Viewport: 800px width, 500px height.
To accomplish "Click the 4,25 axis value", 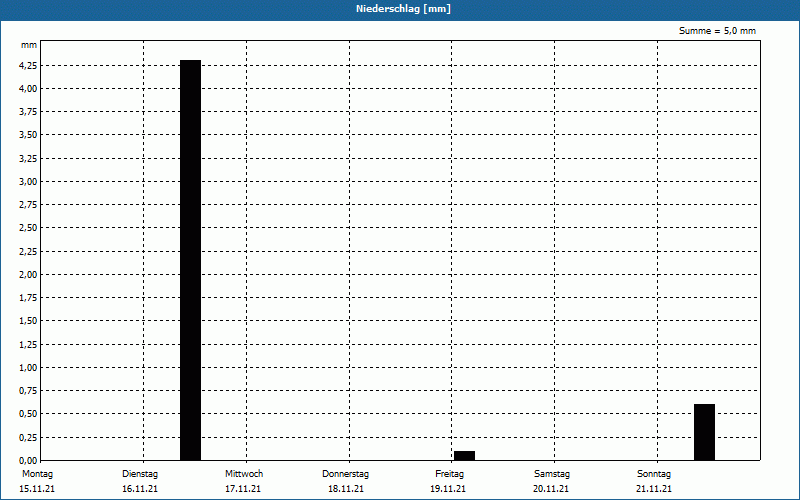I will coord(28,65).
